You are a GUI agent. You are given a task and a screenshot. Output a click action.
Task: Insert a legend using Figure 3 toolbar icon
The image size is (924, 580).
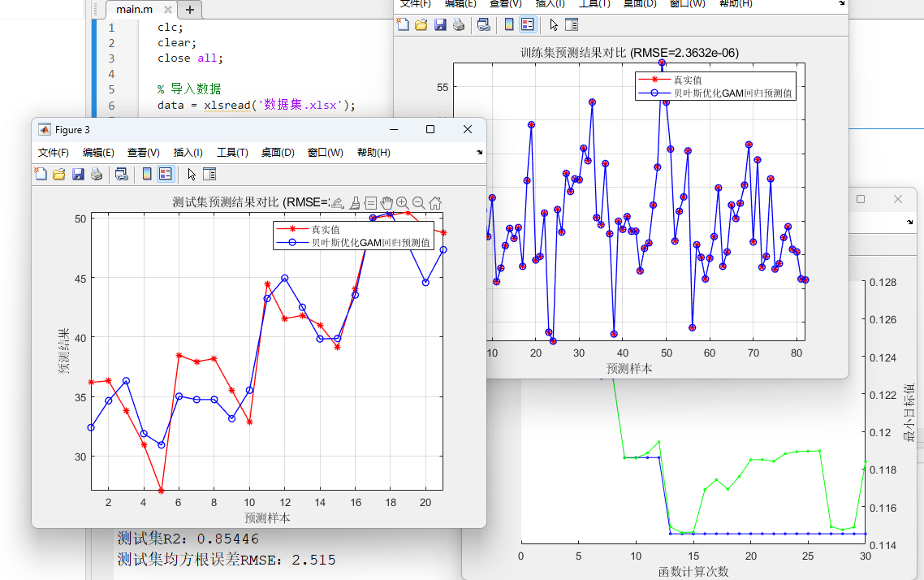tap(165, 174)
